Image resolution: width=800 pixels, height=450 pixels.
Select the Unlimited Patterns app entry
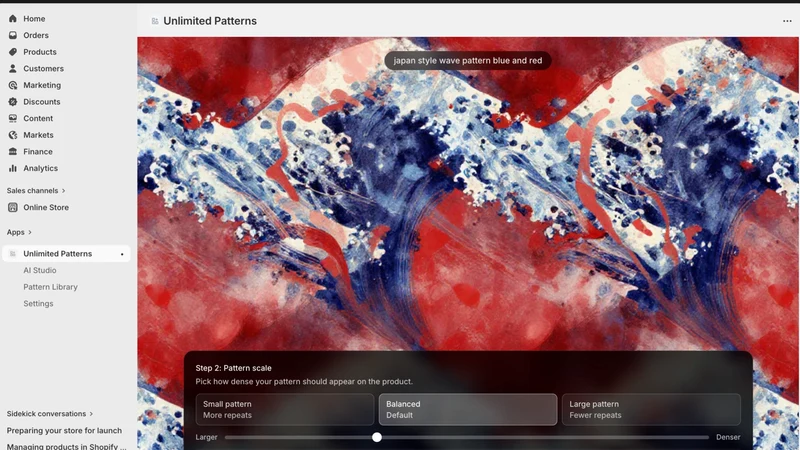click(66, 254)
